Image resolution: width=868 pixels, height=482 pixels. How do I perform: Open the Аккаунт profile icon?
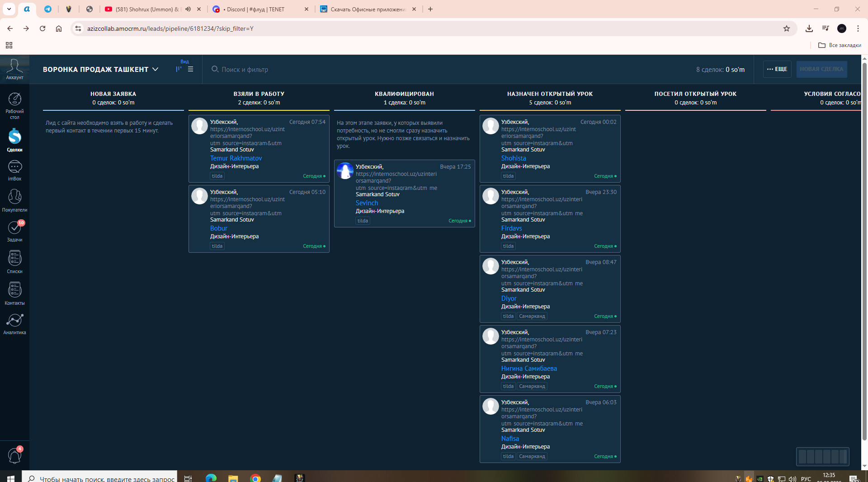[14, 69]
